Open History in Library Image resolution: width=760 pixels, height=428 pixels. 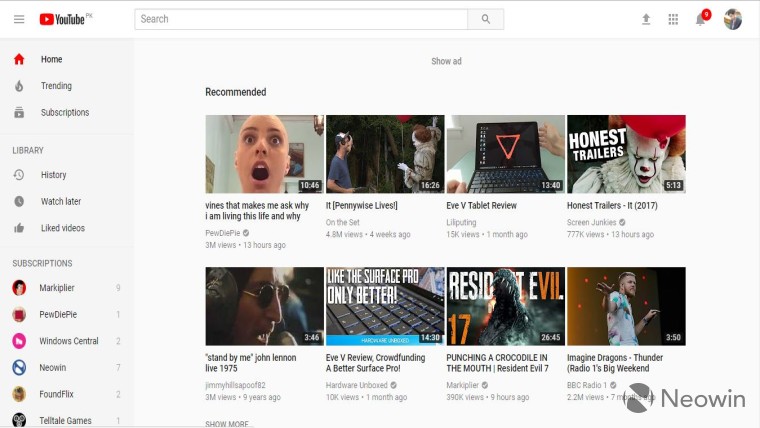pyautogui.click(x=53, y=175)
